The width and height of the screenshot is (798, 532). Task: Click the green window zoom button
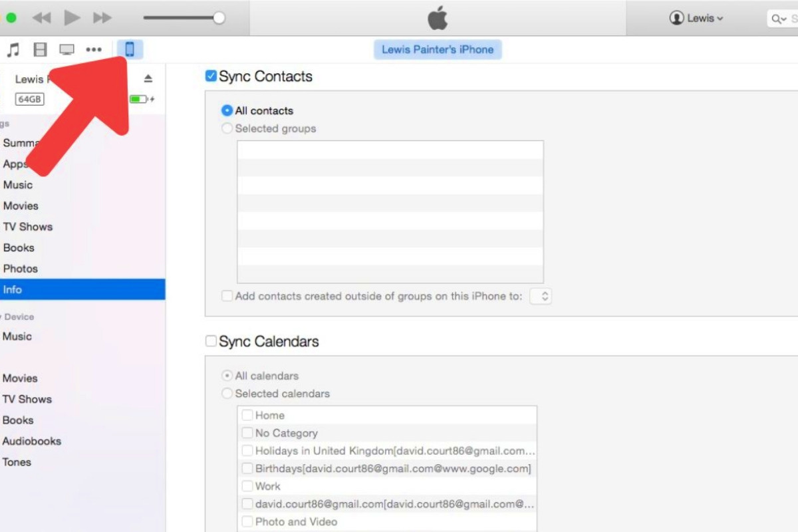[11, 18]
